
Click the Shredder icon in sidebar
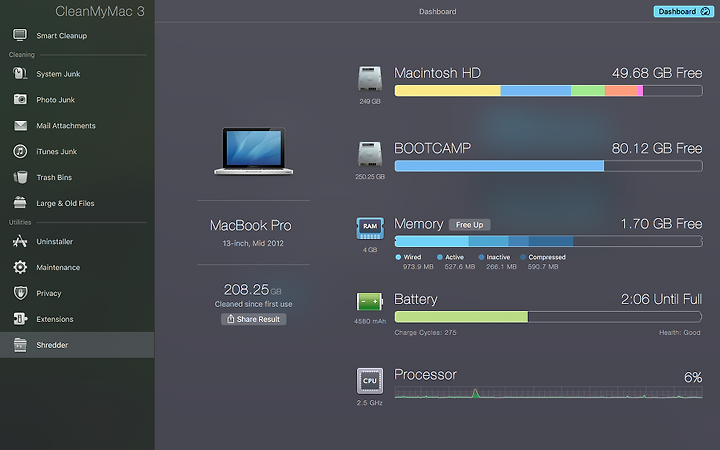tap(20, 344)
